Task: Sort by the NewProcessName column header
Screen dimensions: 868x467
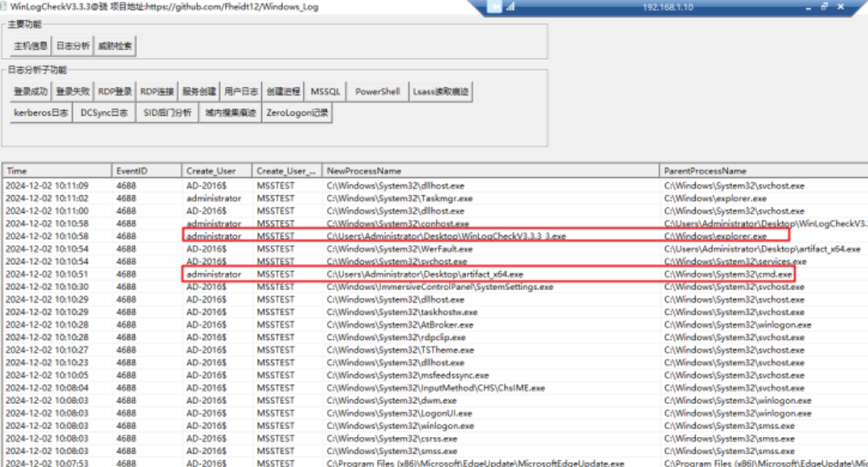Action: pyautogui.click(x=490, y=171)
